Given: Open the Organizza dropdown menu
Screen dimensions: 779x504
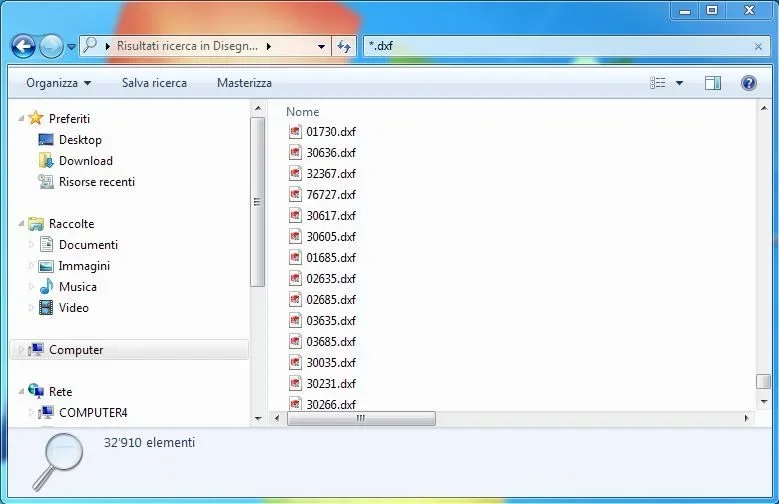Looking at the screenshot, I should point(59,83).
